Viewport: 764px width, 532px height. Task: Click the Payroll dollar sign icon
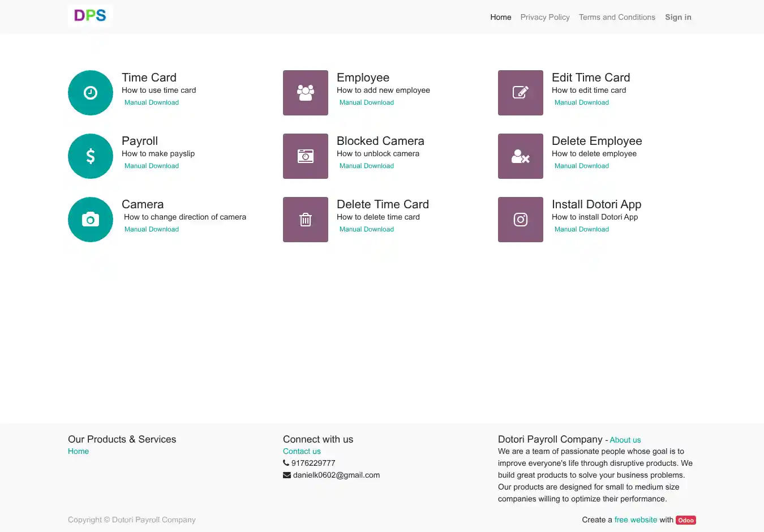(x=91, y=156)
